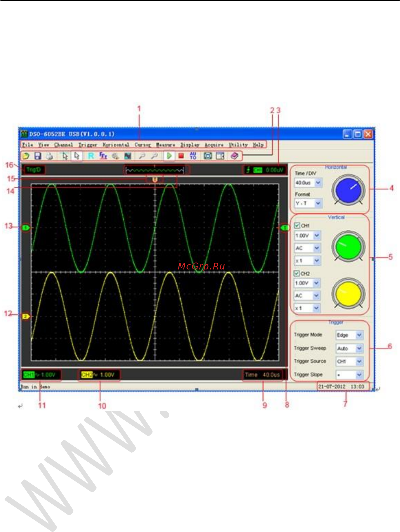Click the 21-07-2012 13:03 date in status bar
Screen dimensions: 400x532
coord(341,387)
